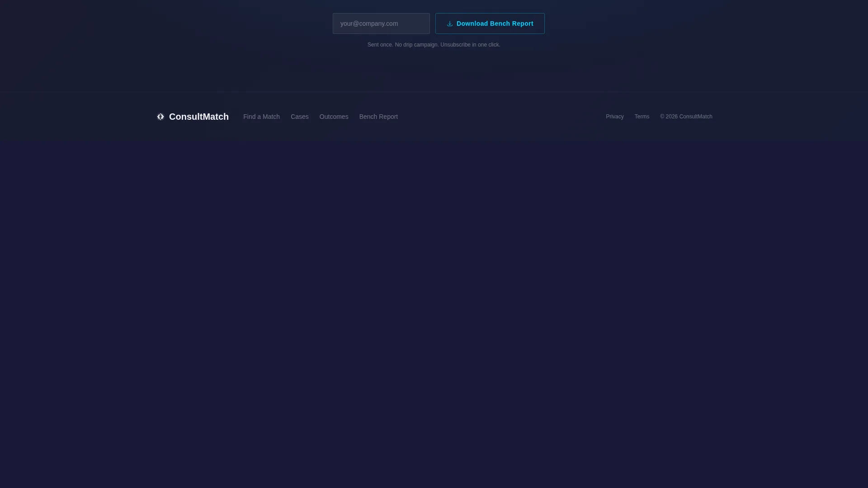The height and width of the screenshot is (488, 868).
Task: Open the Outcomes footer link
Action: tap(334, 117)
